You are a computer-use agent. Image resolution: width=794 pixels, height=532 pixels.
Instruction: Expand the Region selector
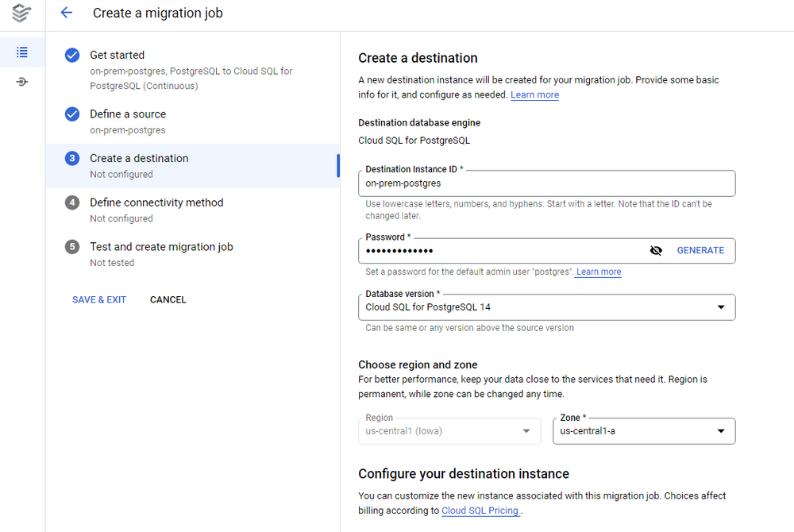tap(525, 430)
